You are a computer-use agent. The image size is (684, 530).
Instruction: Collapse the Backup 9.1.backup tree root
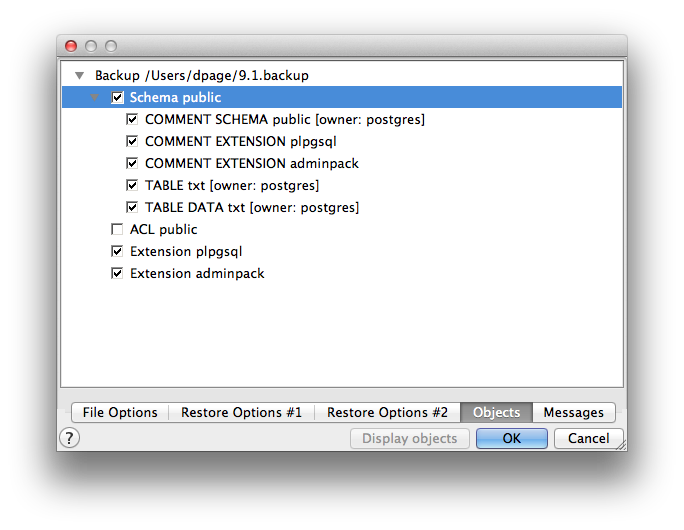(x=79, y=76)
